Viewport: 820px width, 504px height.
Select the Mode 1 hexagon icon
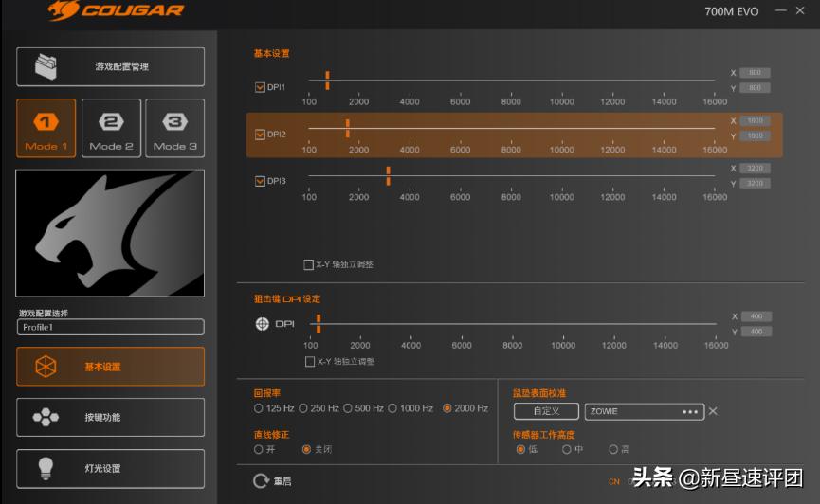pos(46,122)
